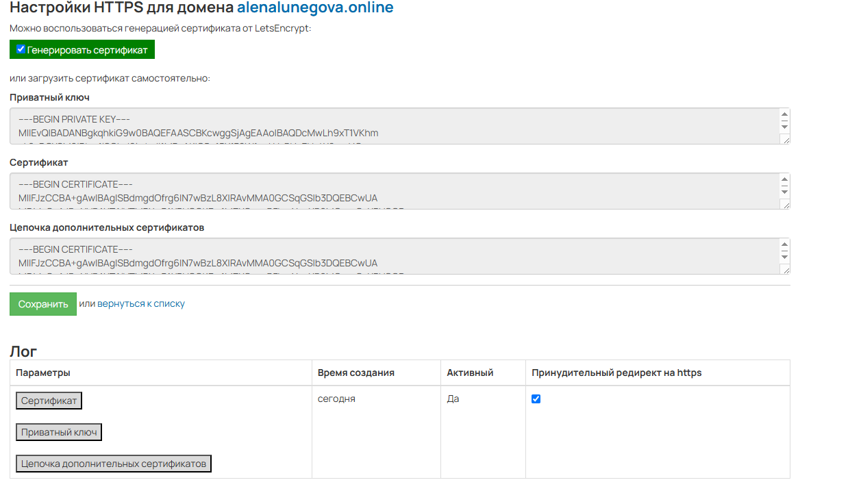Click scroll-up arrow of certificate chain textarea

coord(784,244)
